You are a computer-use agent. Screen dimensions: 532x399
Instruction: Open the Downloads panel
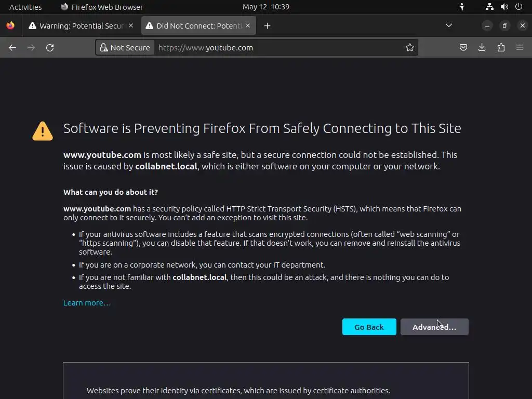click(482, 48)
